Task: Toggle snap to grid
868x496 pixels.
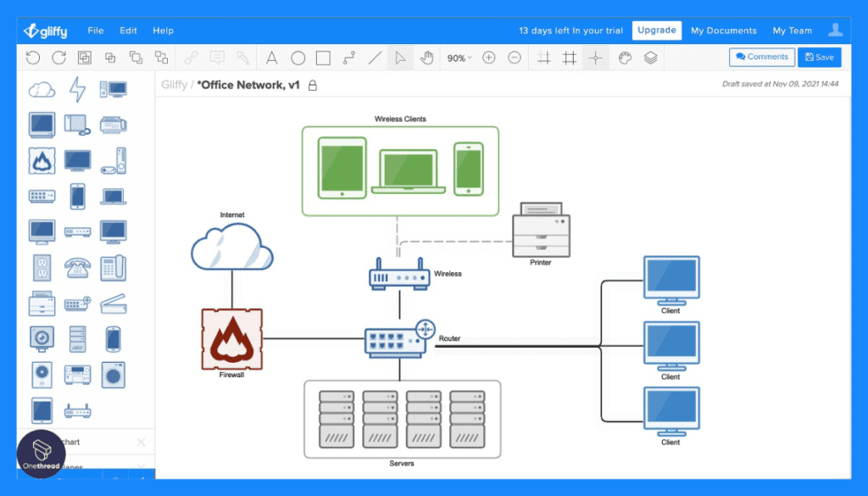Action: (543, 58)
